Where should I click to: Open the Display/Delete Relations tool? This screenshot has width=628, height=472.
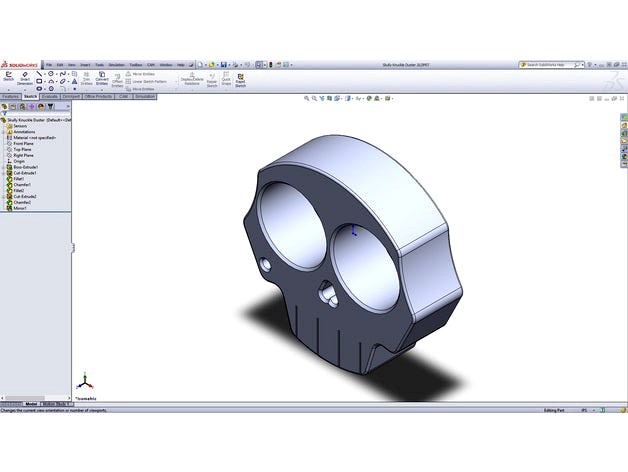[x=194, y=79]
